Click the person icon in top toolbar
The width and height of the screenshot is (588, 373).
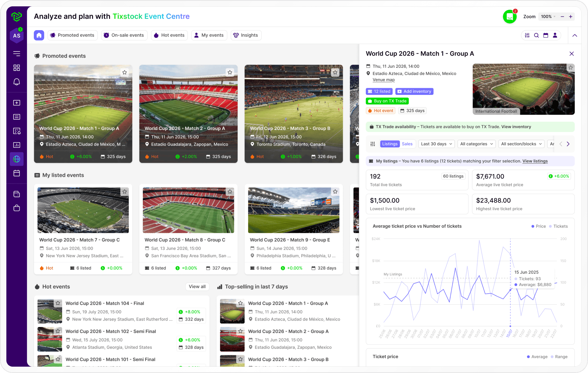click(x=555, y=35)
